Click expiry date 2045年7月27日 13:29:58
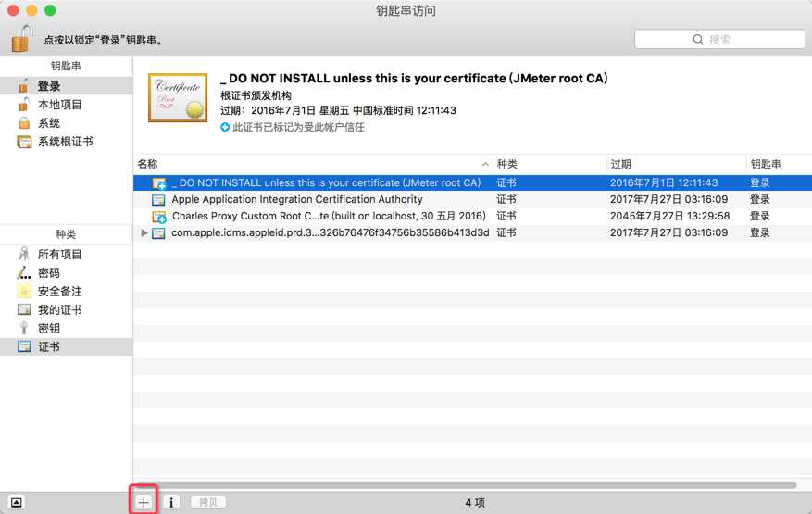The height and width of the screenshot is (514, 812). tap(669, 216)
